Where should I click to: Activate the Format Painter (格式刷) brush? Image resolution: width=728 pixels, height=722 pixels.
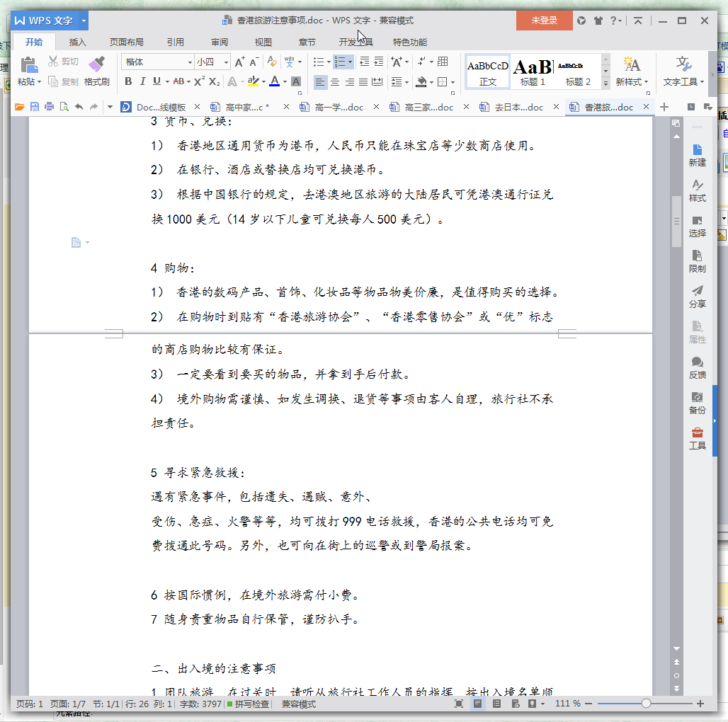(x=96, y=71)
